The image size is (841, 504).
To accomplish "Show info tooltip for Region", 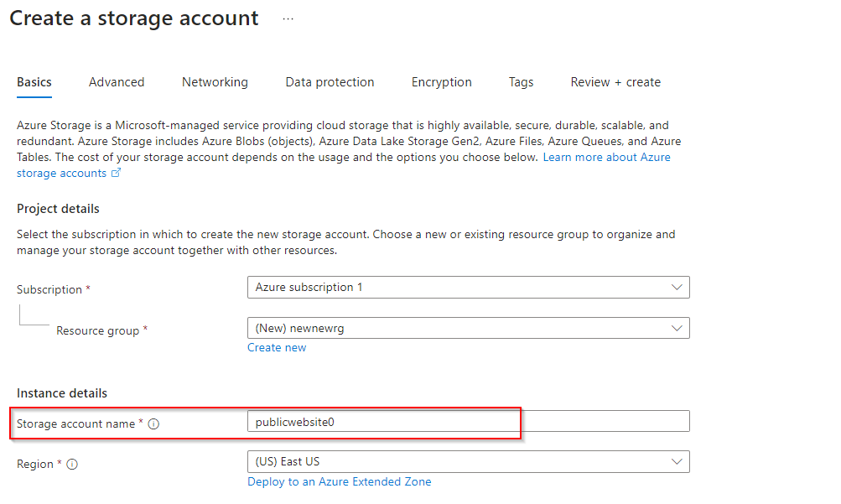I will (x=72, y=465).
